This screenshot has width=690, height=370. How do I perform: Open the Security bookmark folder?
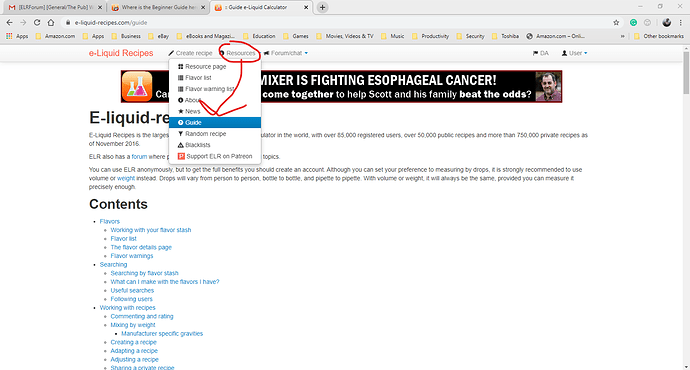[x=470, y=36]
